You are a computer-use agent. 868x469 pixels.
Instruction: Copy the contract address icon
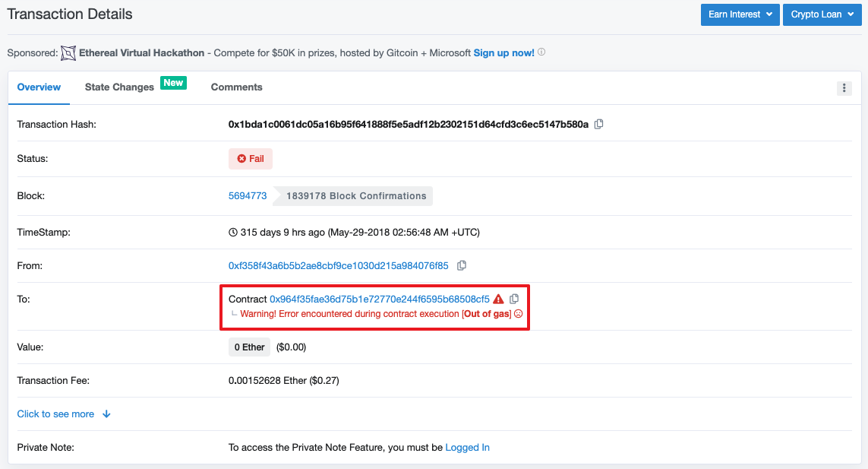(x=513, y=299)
